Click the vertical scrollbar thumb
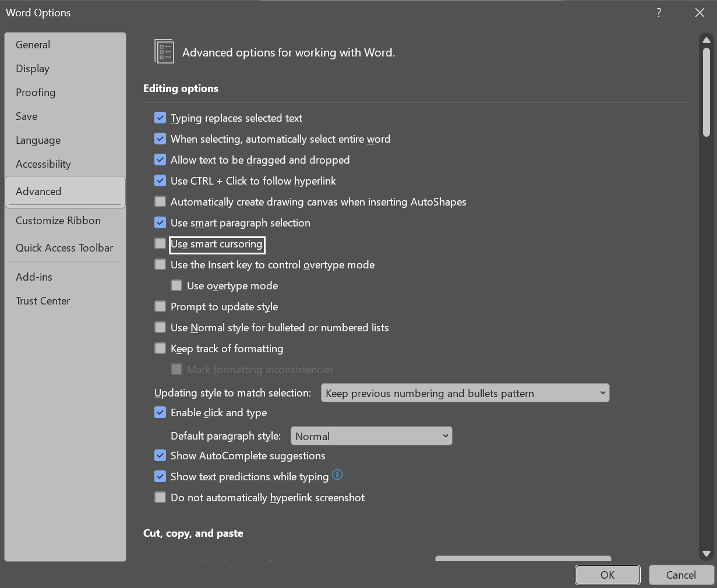Screen dimensions: 717x588 (707, 92)
